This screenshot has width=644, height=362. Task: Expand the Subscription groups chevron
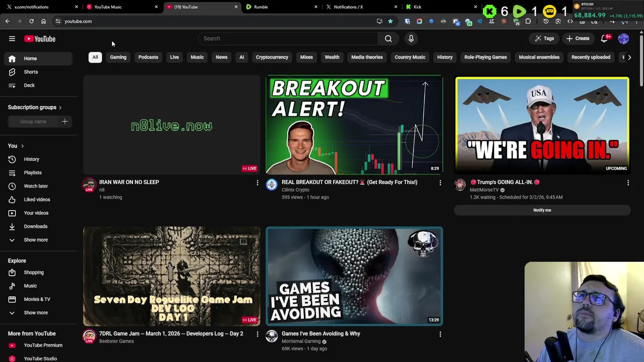[60, 108]
